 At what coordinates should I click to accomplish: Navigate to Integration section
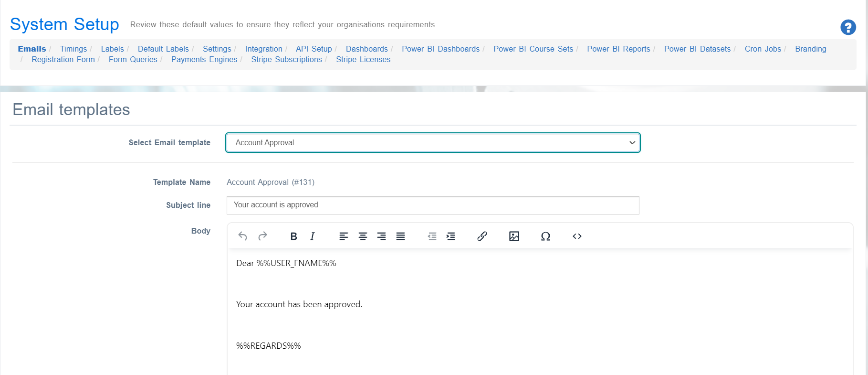[264, 49]
